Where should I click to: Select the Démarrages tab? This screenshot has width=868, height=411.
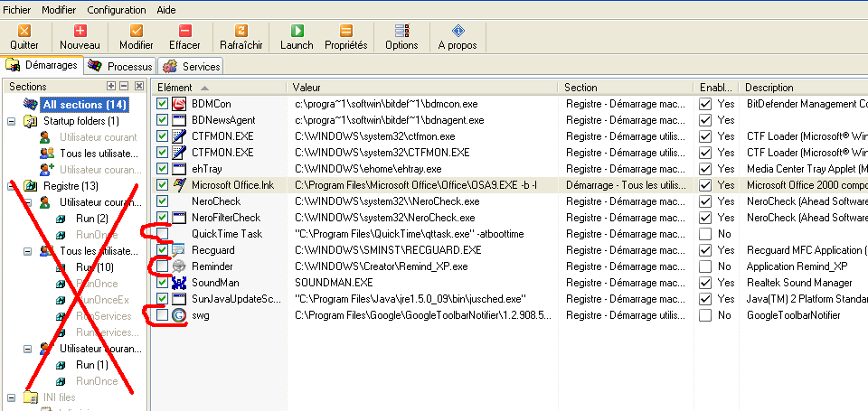click(x=42, y=65)
